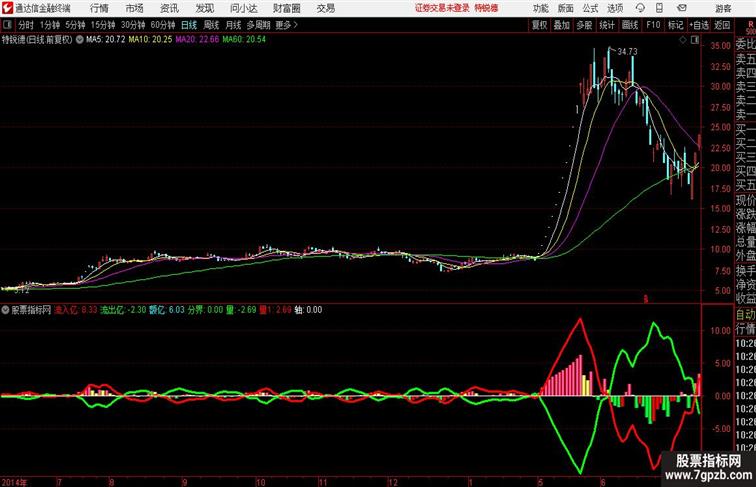Open the mail envelope icon
756x487 pixels.
[682, 8]
